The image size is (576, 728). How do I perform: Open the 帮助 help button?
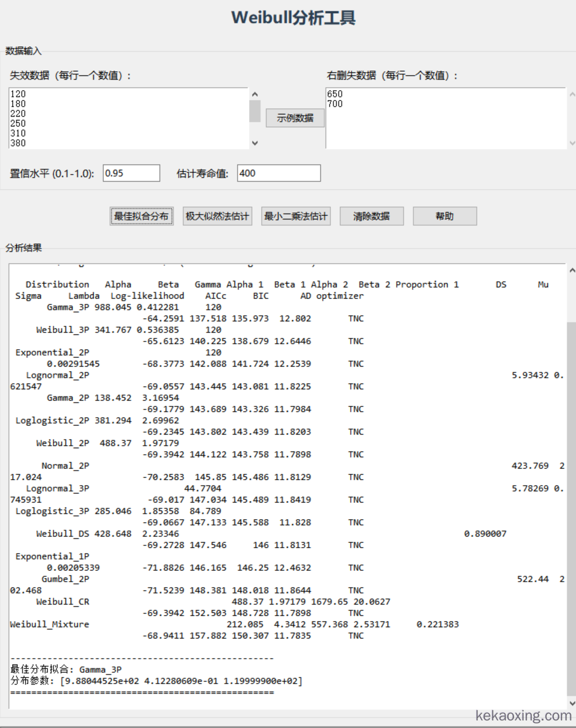coord(445,216)
